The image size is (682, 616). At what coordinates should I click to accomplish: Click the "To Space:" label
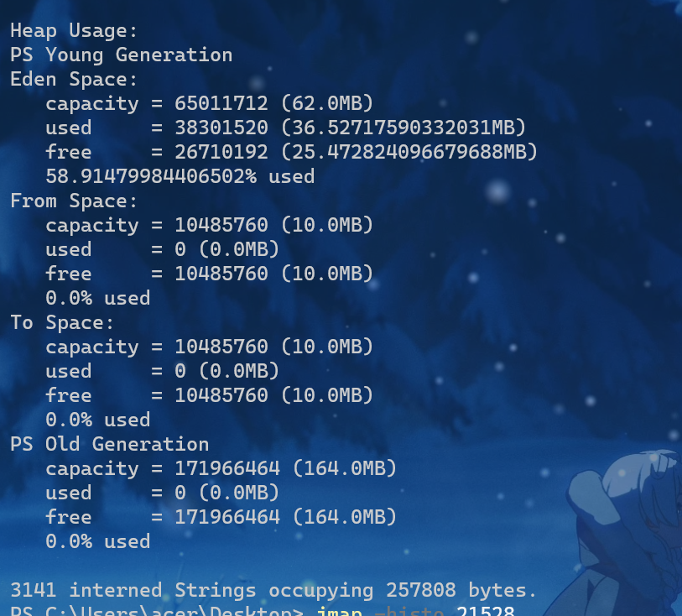coord(62,322)
